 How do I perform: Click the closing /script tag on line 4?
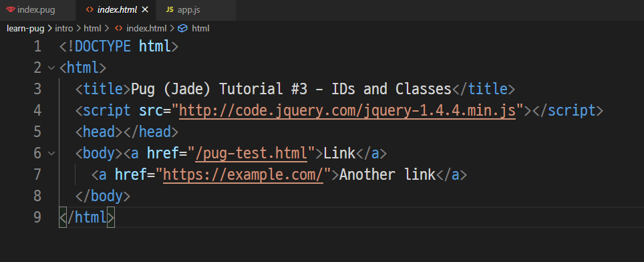coord(568,110)
